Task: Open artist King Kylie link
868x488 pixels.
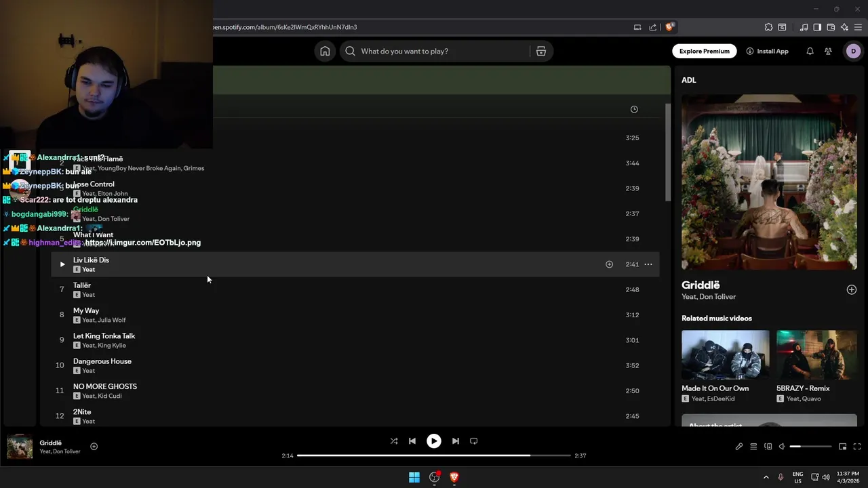Action: point(112,346)
